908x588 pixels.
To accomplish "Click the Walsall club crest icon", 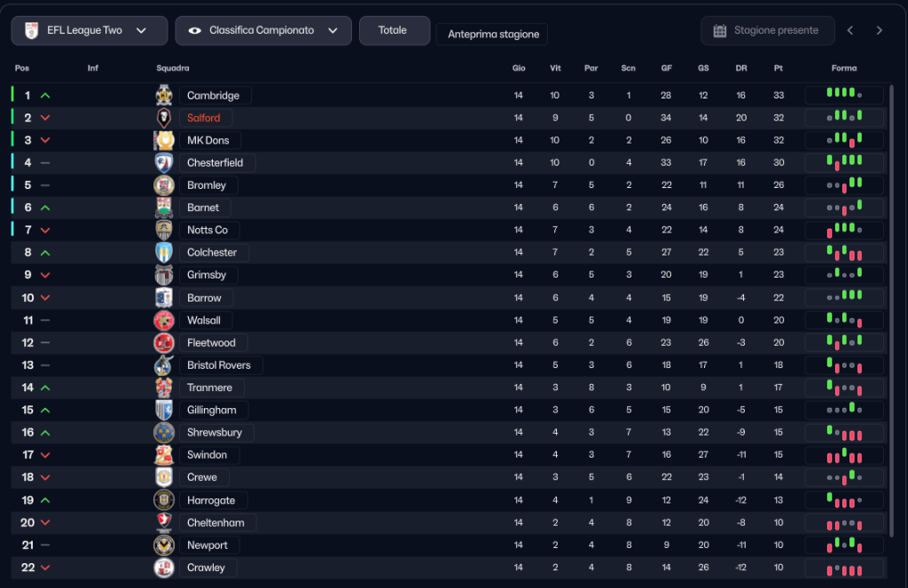I will click(x=164, y=320).
